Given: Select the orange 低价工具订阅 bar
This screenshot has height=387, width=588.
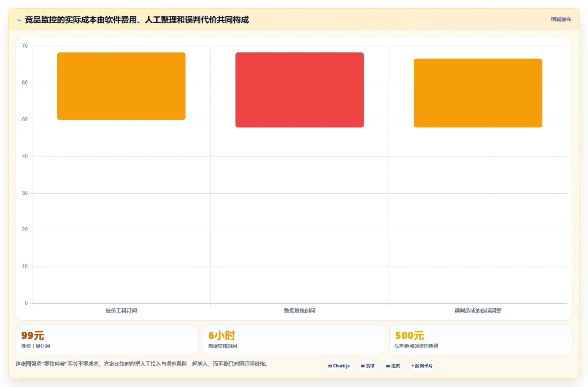Looking at the screenshot, I should click(121, 86).
